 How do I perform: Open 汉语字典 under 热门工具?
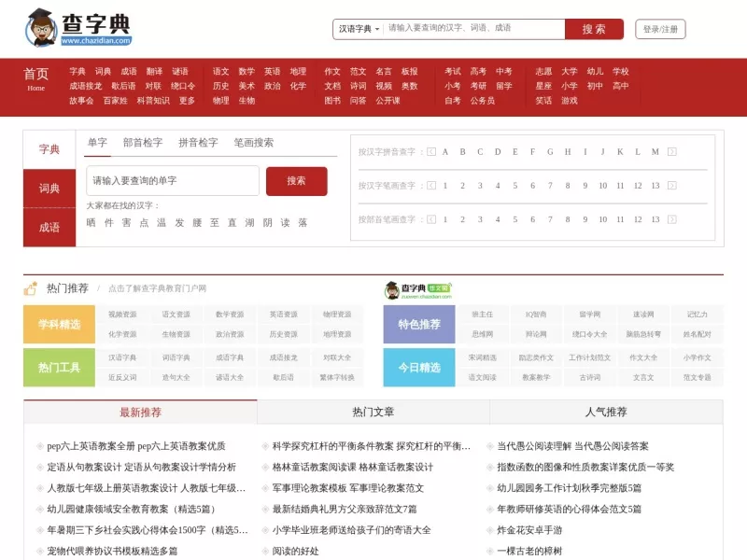(122, 357)
